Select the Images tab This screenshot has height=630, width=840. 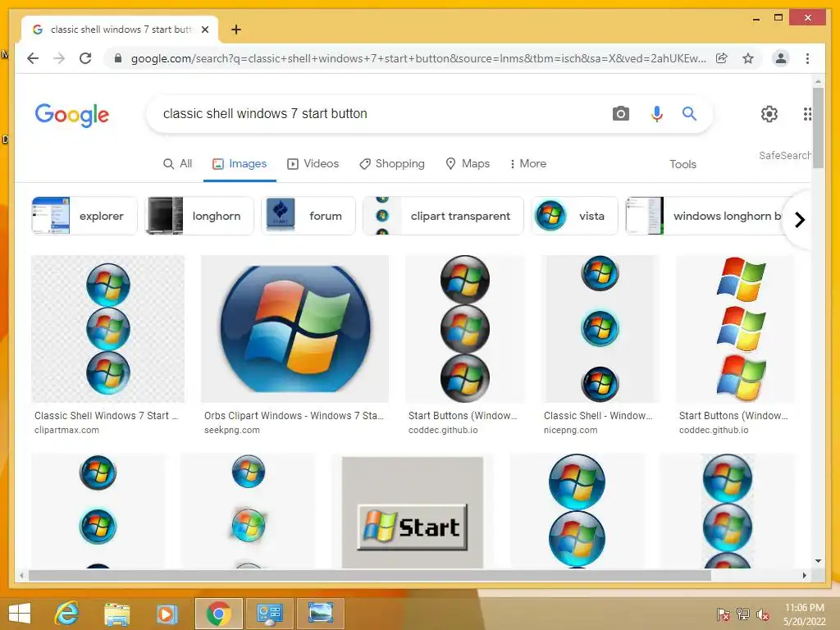click(240, 163)
